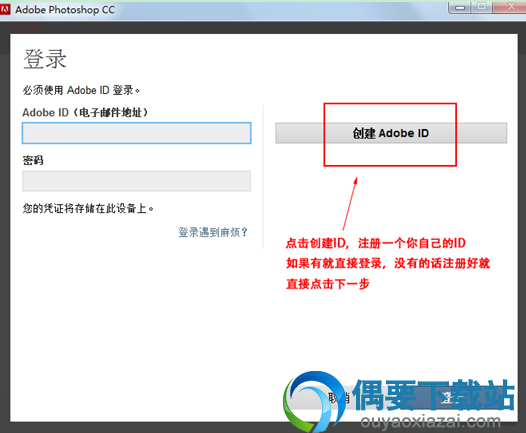Open the 登录遇到麻烦? help link
The height and width of the screenshot is (433, 526).
click(x=213, y=232)
